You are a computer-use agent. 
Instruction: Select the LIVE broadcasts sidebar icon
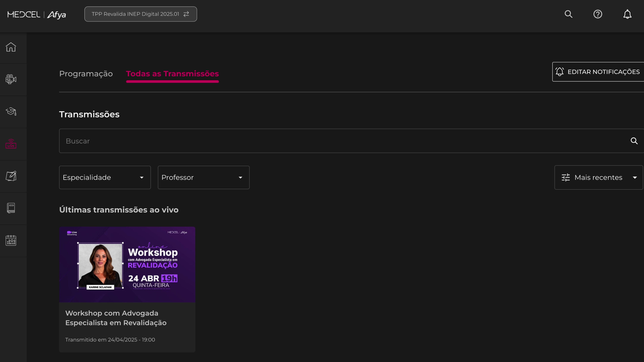[x=11, y=144]
